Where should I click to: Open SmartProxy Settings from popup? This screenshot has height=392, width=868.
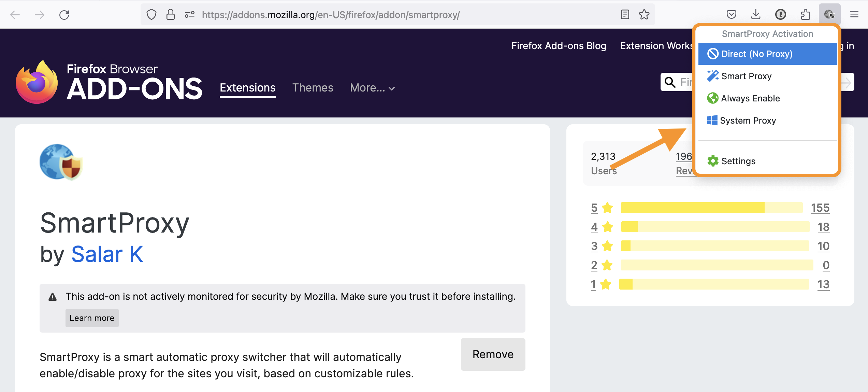[x=738, y=161]
